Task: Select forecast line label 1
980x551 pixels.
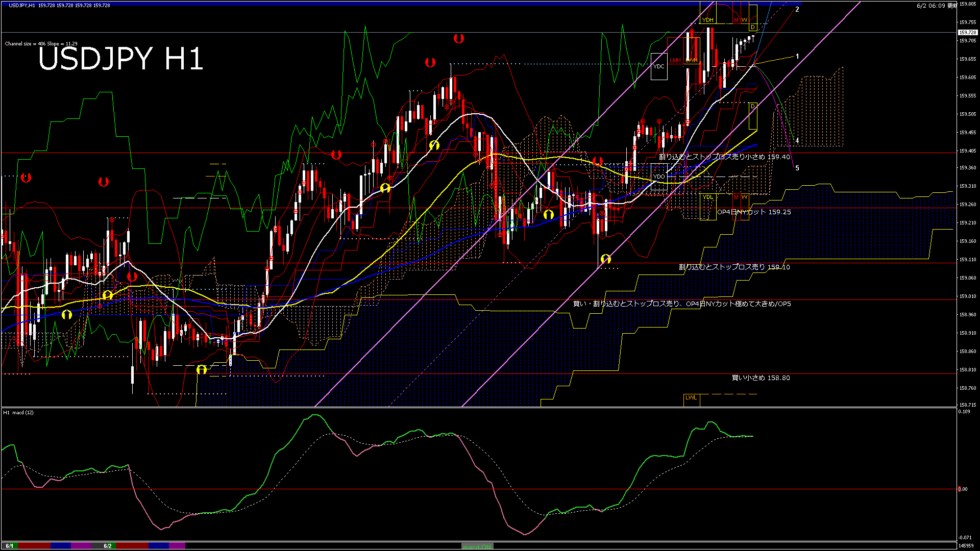Action: (x=797, y=57)
